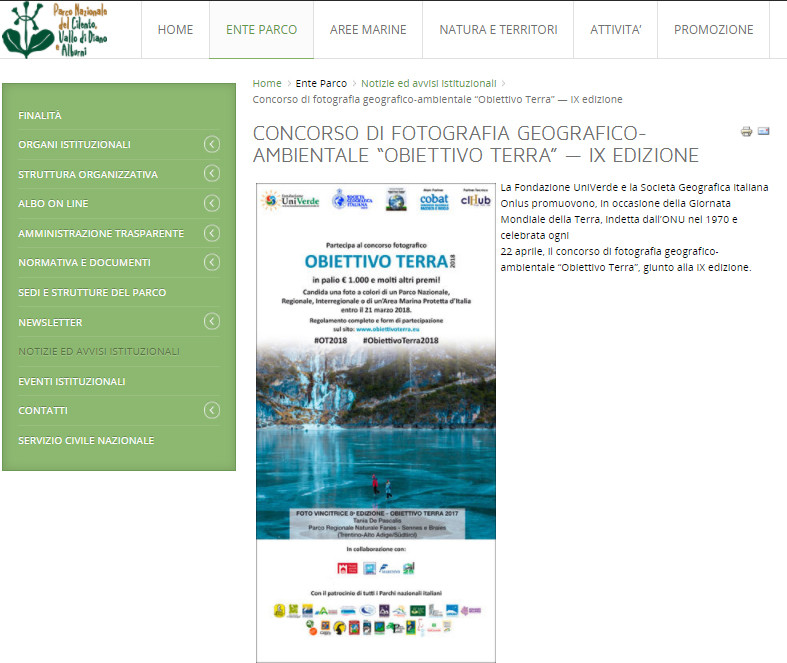
Task: Select Natura e Territori menu
Action: tap(498, 30)
